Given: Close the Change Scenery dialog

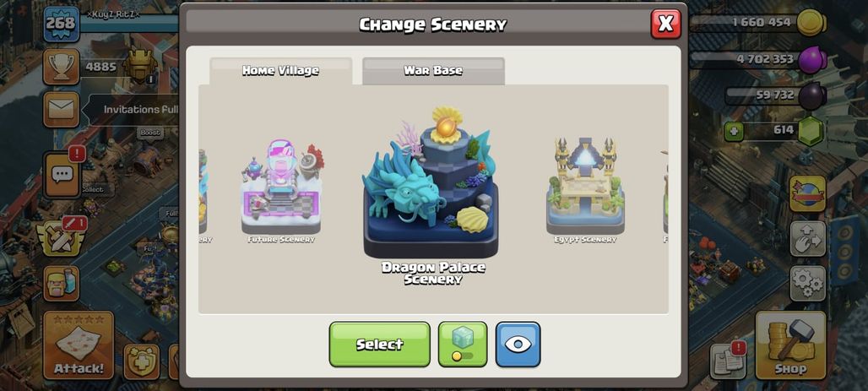Looking at the screenshot, I should (x=665, y=24).
